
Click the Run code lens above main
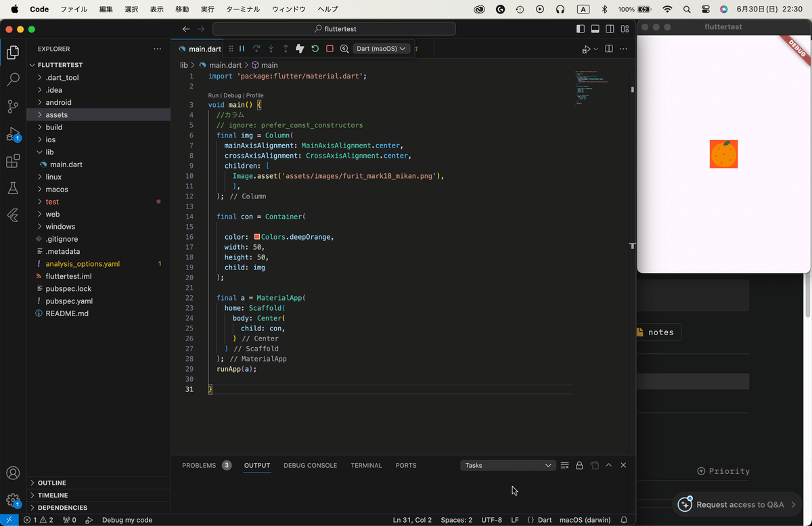pos(213,95)
